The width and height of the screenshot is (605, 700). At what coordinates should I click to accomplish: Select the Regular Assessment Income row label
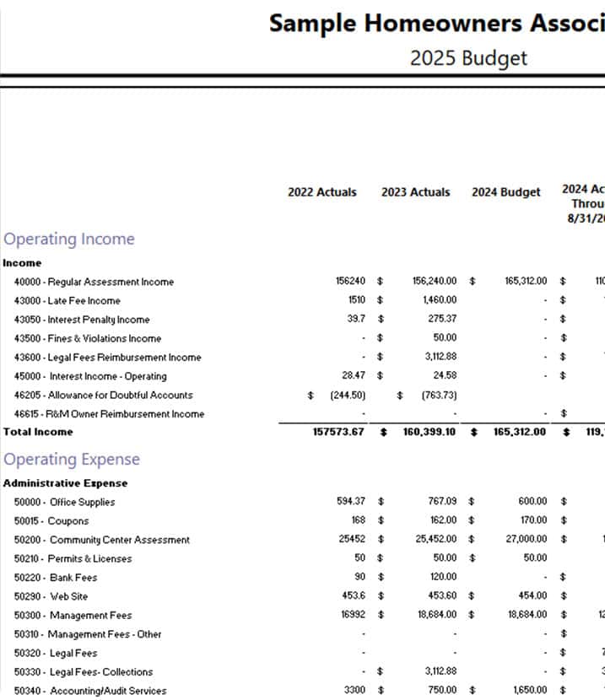[x=94, y=282]
